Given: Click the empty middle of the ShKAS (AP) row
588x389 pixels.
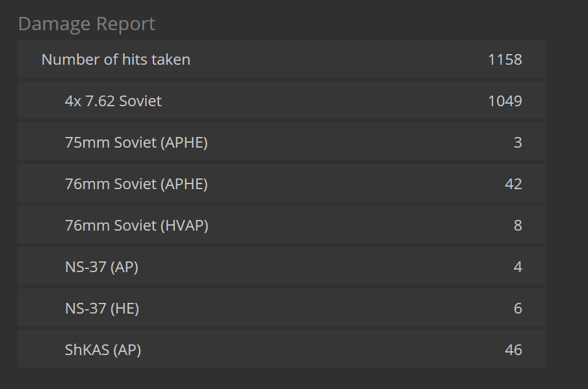Looking at the screenshot, I should (x=314, y=350).
